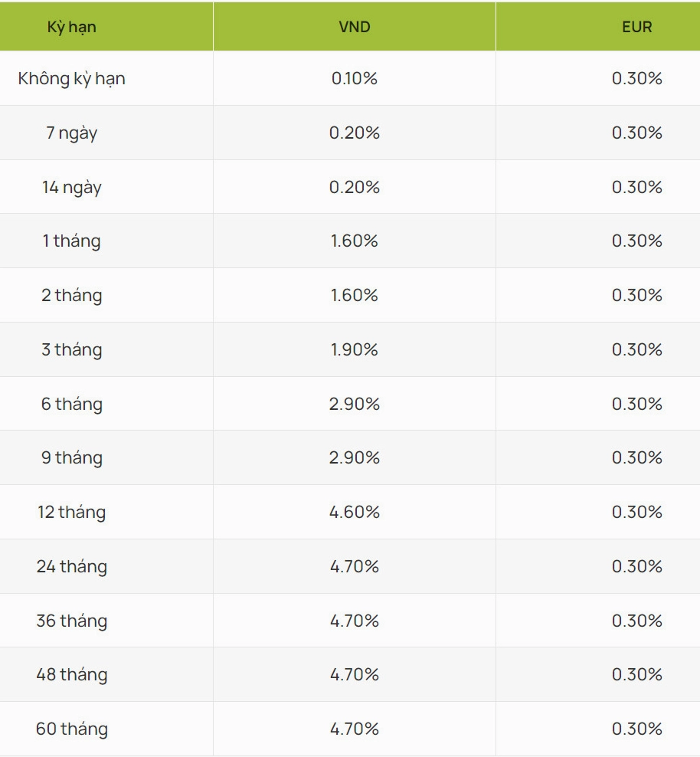
Task: Select the "7 ngày" term cell
Action: tap(72, 133)
